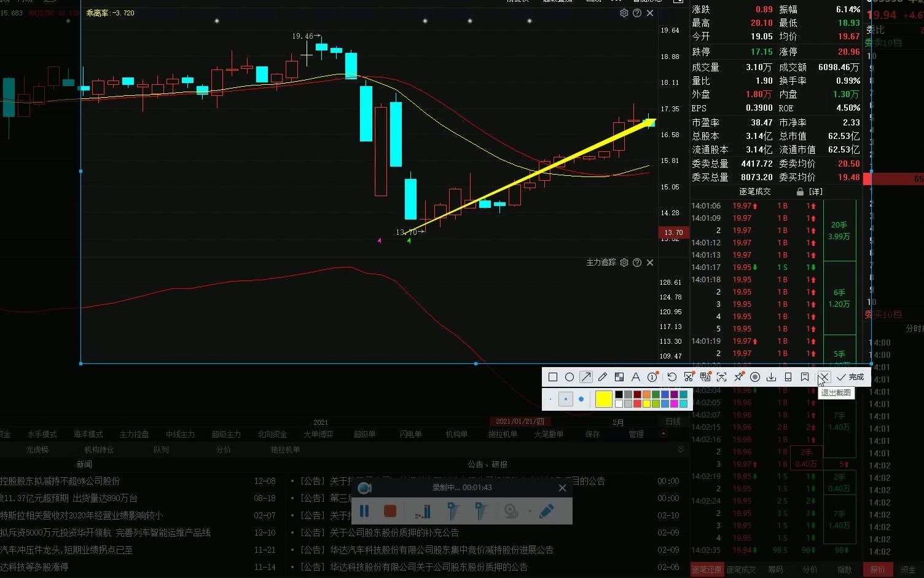
Task: Click the second recorder marker flag icon
Action: [481, 511]
